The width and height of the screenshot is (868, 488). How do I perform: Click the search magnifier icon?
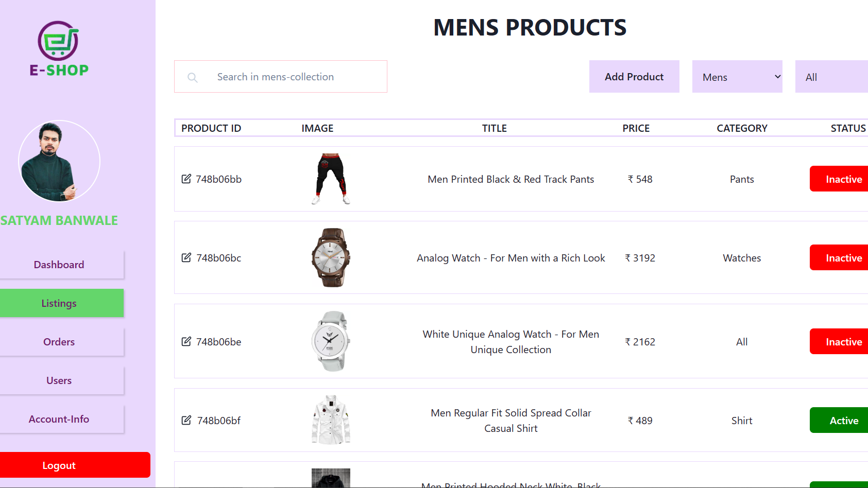(x=193, y=77)
